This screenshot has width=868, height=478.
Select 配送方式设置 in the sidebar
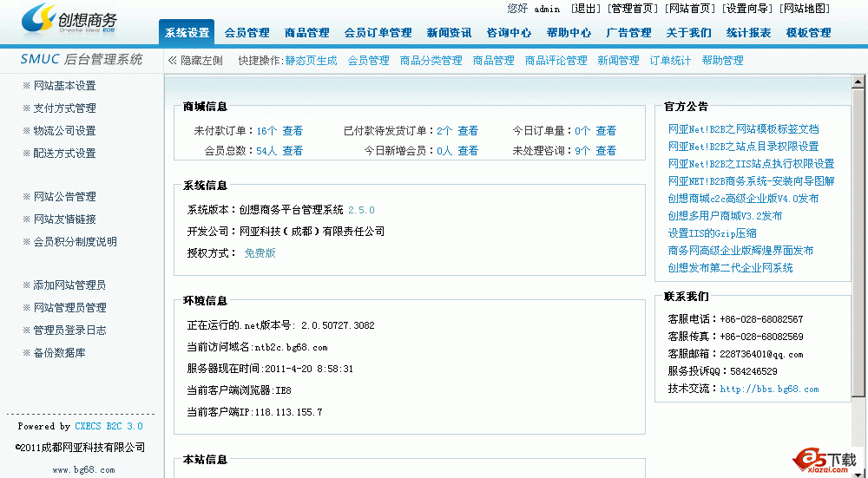(x=65, y=154)
